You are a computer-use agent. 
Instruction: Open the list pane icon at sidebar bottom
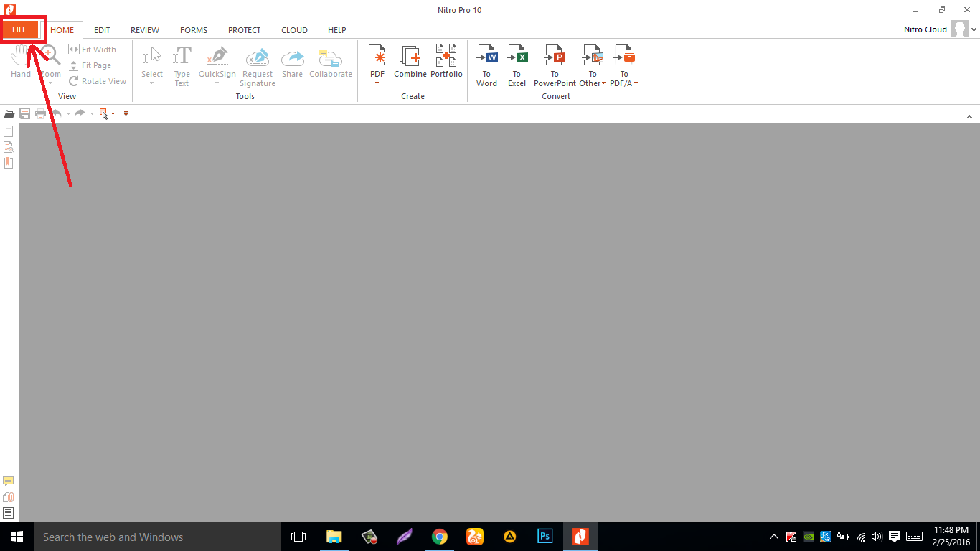9,513
